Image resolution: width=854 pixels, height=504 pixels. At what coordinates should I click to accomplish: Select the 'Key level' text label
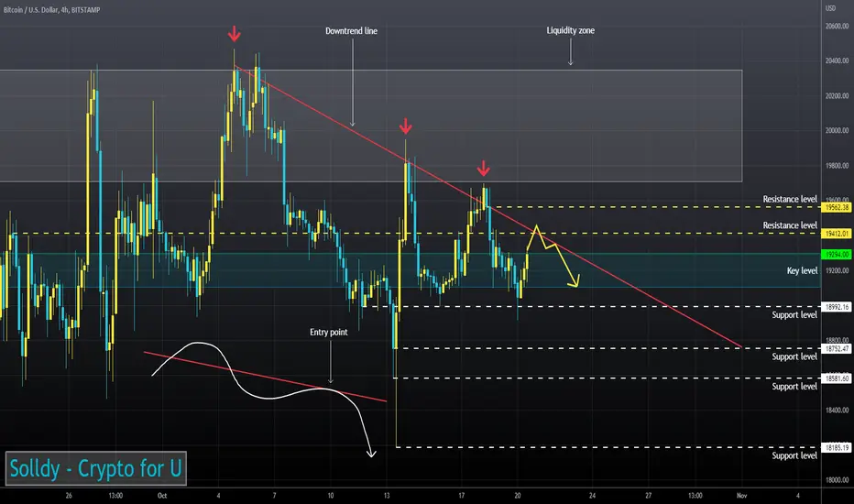coord(802,271)
